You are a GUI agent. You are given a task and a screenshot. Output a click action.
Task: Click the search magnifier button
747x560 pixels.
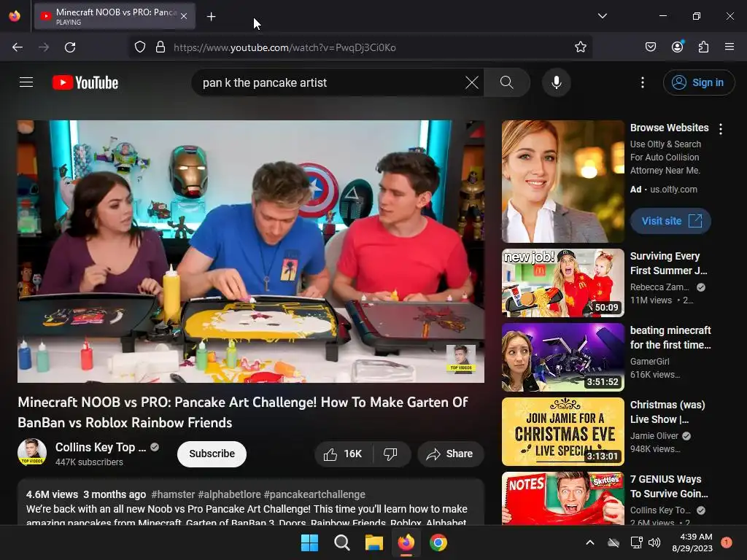point(507,82)
